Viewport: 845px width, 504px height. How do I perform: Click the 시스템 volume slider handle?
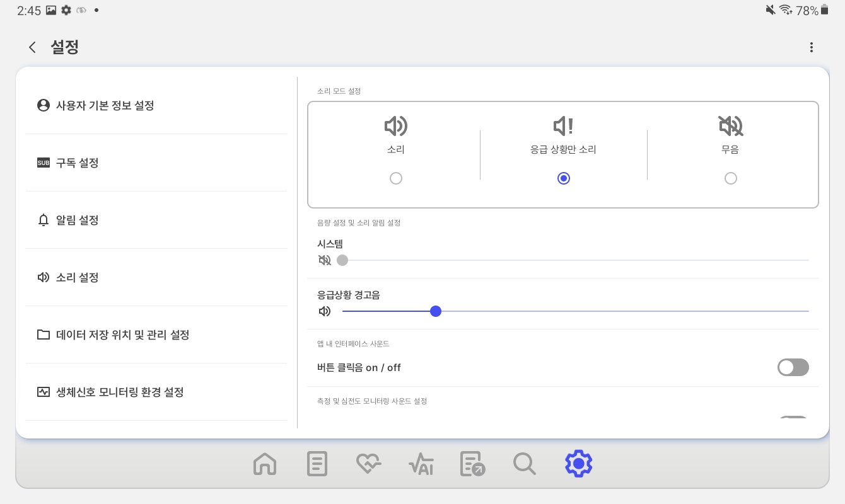tap(342, 260)
